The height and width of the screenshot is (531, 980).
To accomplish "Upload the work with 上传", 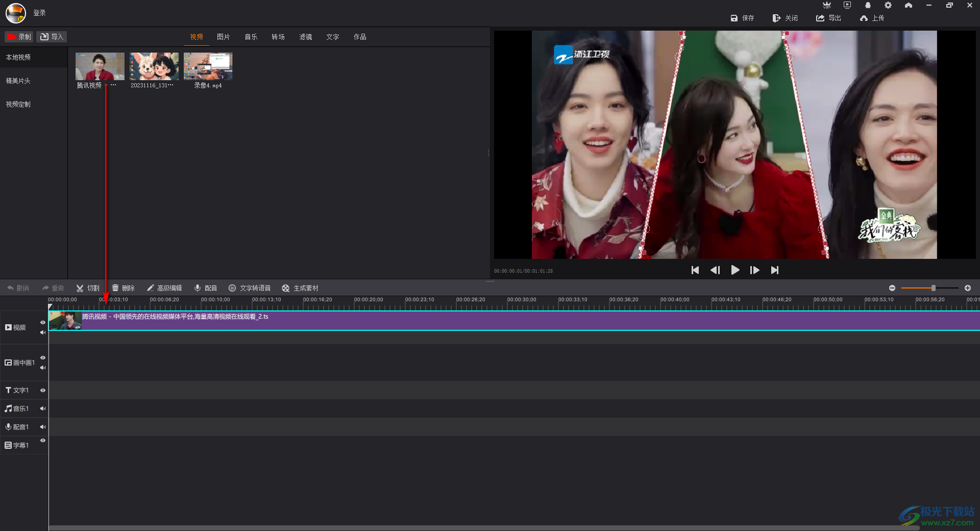I will click(872, 18).
